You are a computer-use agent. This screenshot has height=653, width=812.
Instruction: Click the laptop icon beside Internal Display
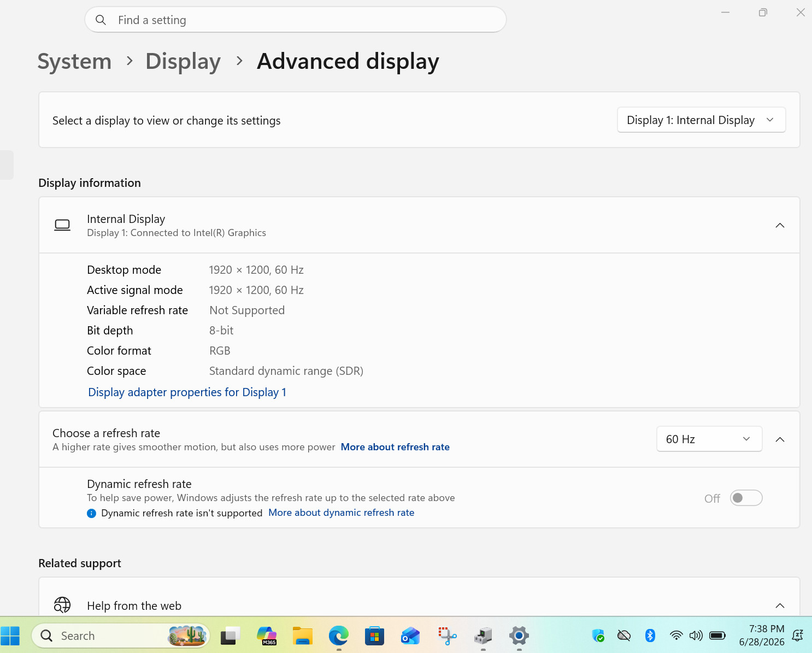62,225
